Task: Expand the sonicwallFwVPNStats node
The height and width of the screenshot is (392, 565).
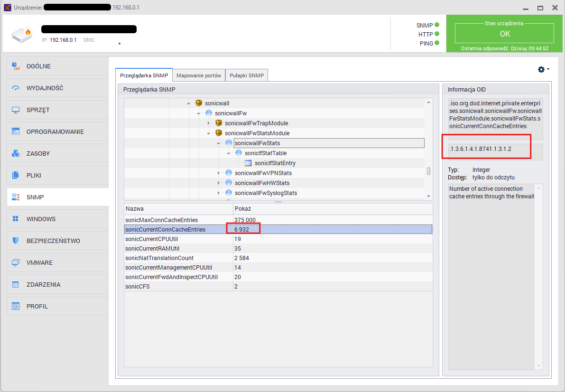Action: click(218, 173)
